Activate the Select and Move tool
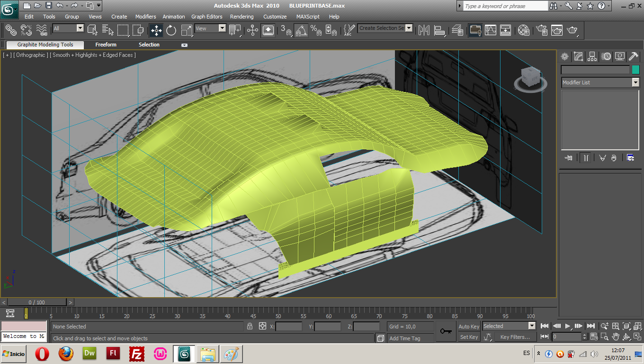 coord(156,31)
